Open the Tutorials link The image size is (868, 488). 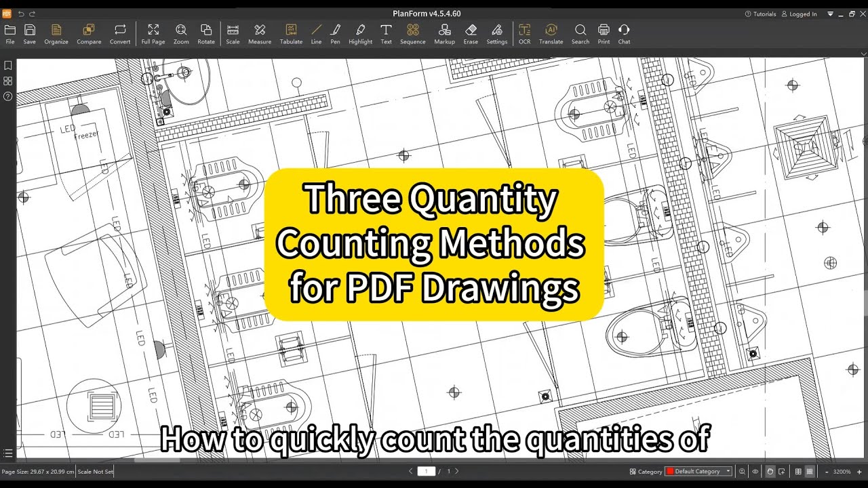coord(760,14)
